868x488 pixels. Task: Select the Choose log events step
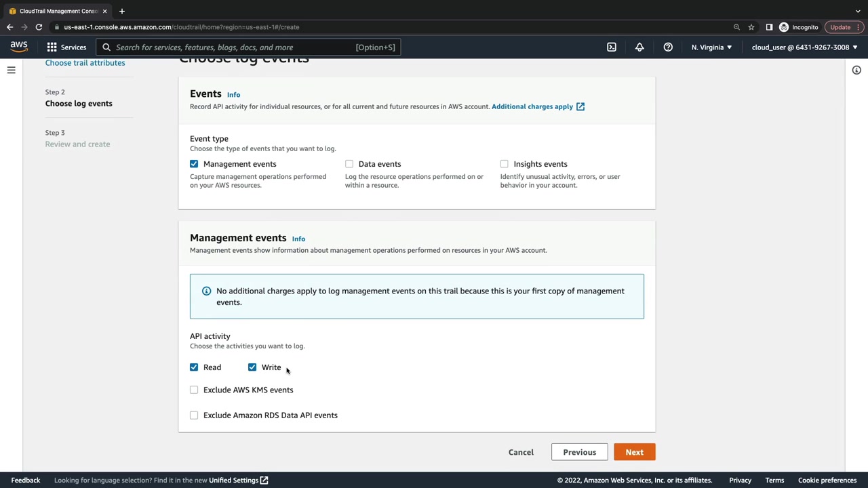[79, 104]
